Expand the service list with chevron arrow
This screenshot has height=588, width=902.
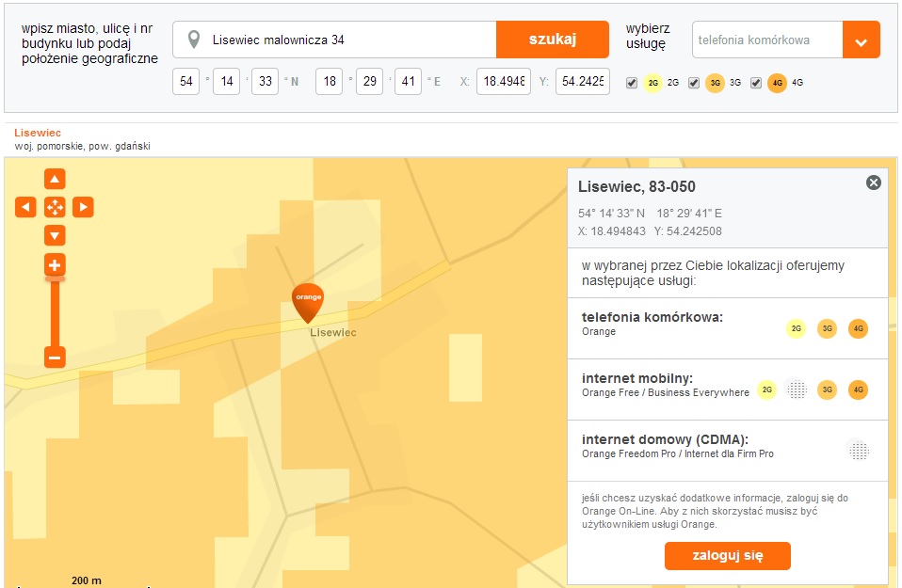[862, 40]
